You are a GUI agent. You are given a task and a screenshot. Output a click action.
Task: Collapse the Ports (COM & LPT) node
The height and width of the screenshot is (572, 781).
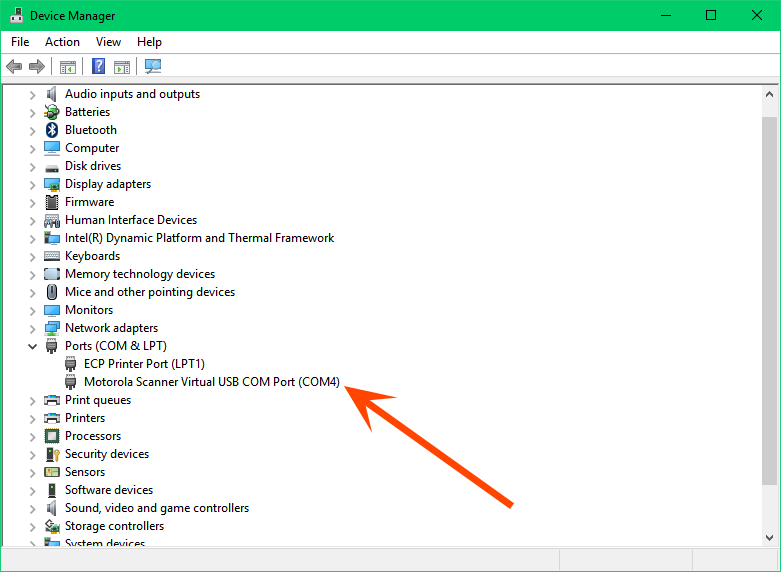point(32,346)
